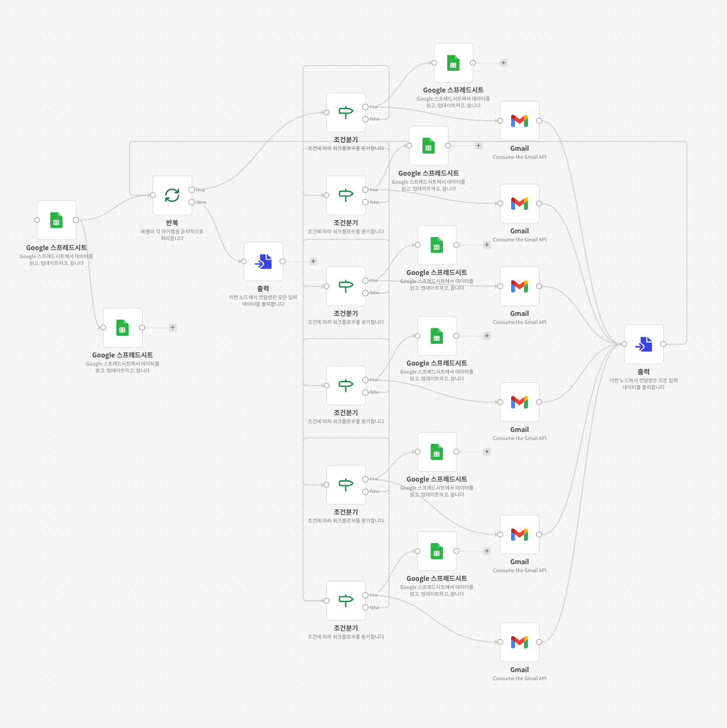Click the true port of the topmost 조건분기
The width and height of the screenshot is (727, 728).
pyautogui.click(x=365, y=107)
